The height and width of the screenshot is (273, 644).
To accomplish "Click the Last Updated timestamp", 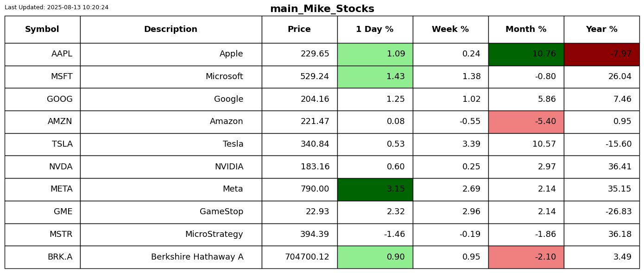I will pyautogui.click(x=57, y=7).
